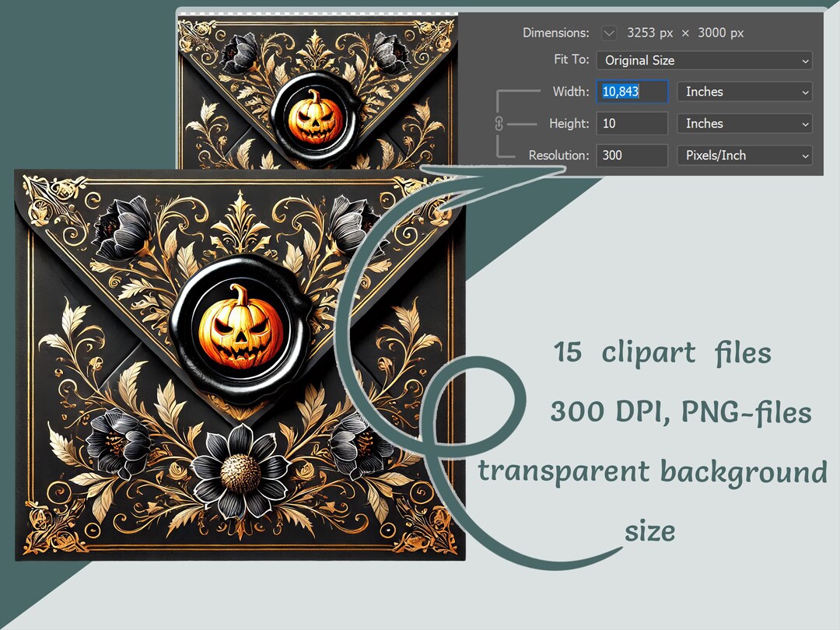Open the Fit To combo showing Original Size

pyautogui.click(x=700, y=61)
